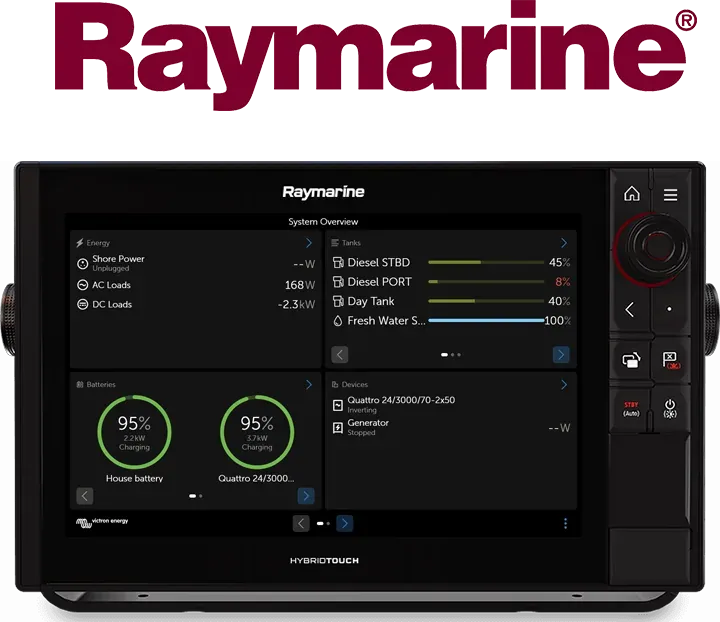The image size is (720, 622).
Task: Click the Day Tank fuel icon
Action: [x=338, y=301]
